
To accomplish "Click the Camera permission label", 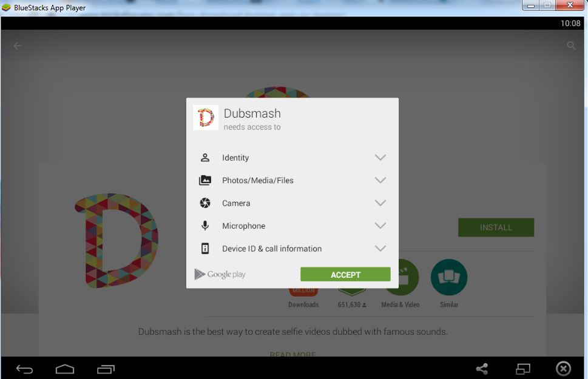I will (236, 203).
